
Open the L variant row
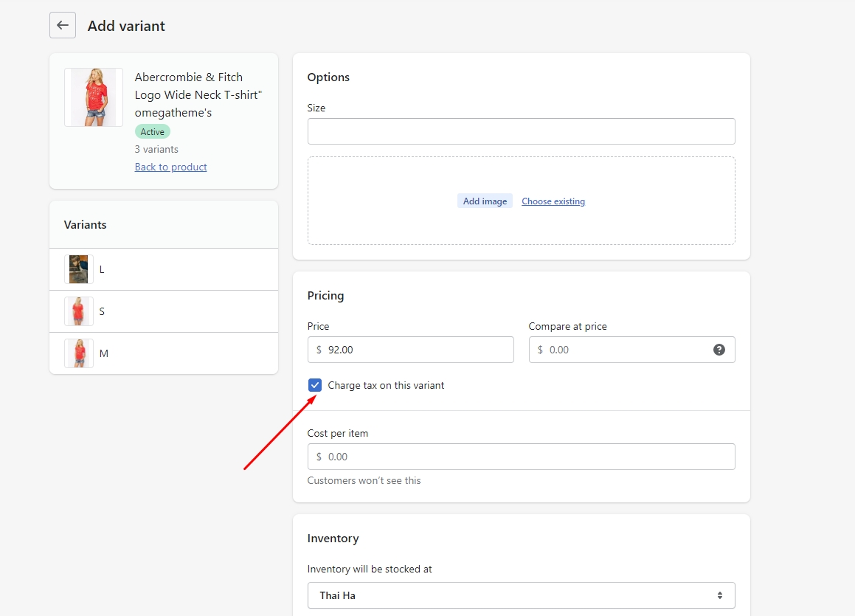tap(184, 269)
